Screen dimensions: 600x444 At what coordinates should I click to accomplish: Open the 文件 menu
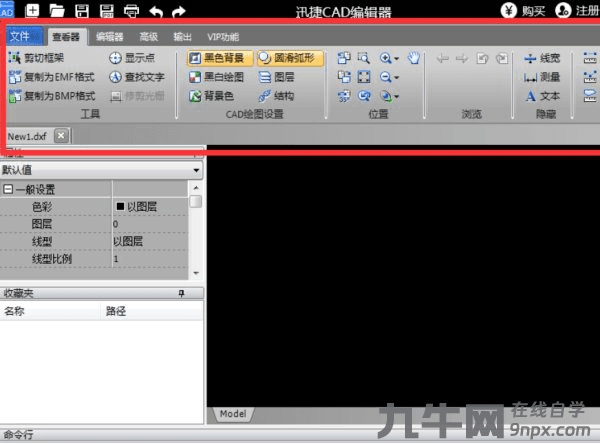(24, 36)
